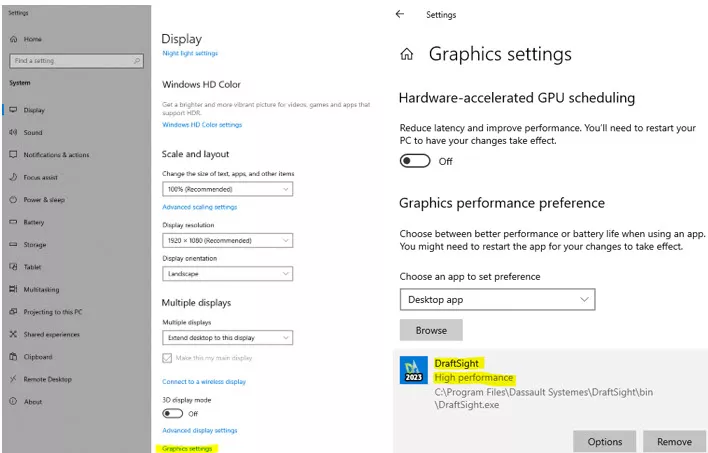Click the Battery icon in sidebar
This screenshot has height=453, width=708.
point(13,222)
